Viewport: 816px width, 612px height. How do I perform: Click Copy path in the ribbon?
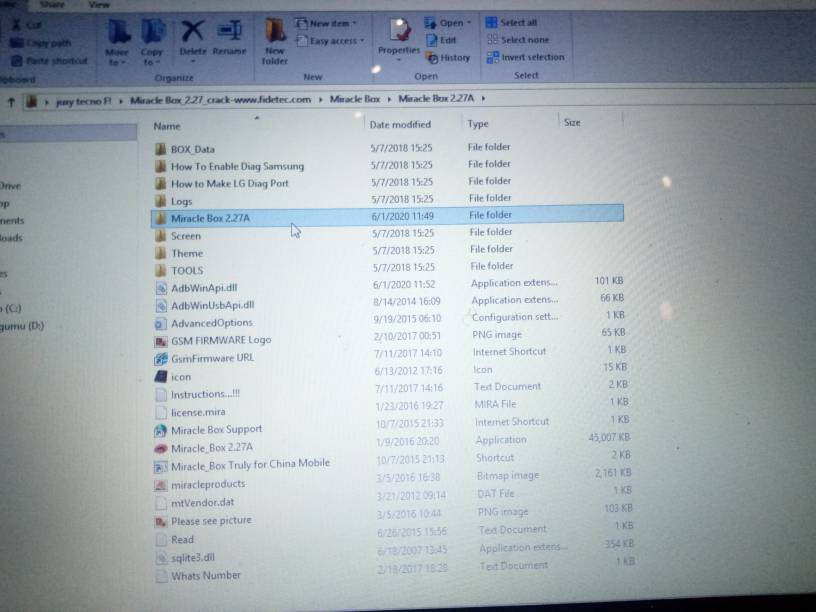(x=41, y=43)
